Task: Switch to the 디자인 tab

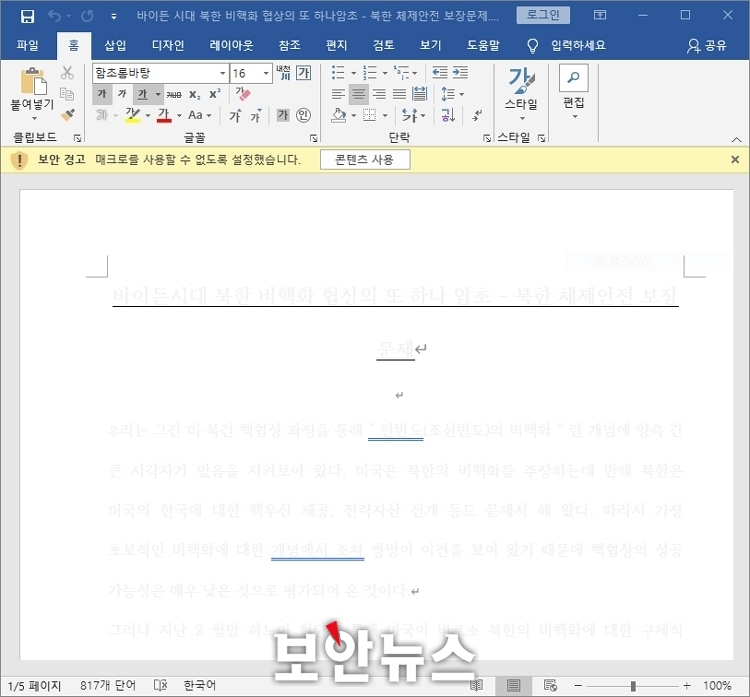Action: click(167, 45)
